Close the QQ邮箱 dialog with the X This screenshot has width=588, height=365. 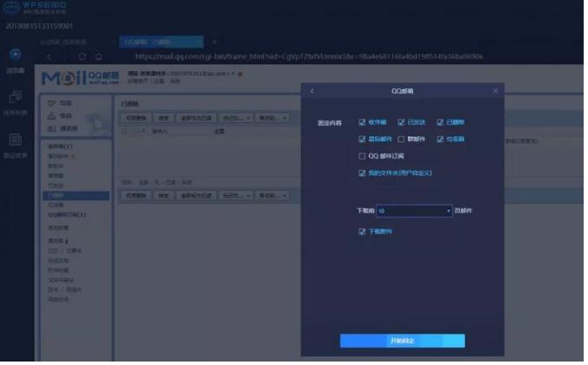click(495, 91)
